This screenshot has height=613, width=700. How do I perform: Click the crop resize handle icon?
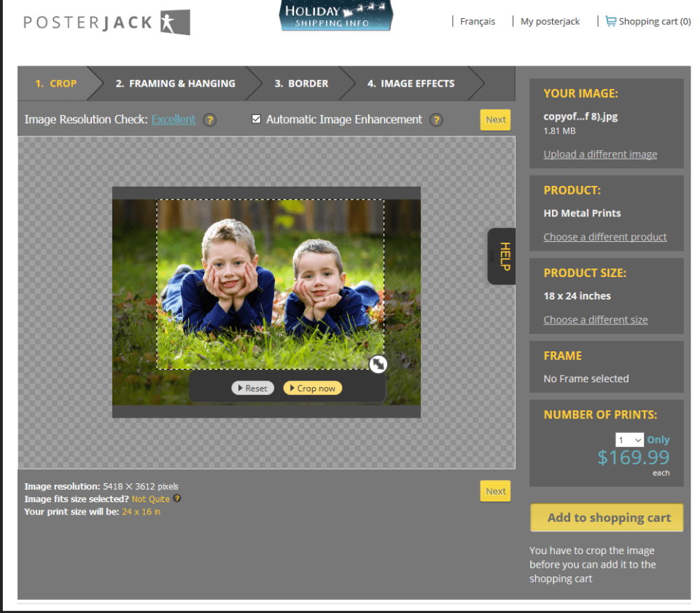click(378, 364)
